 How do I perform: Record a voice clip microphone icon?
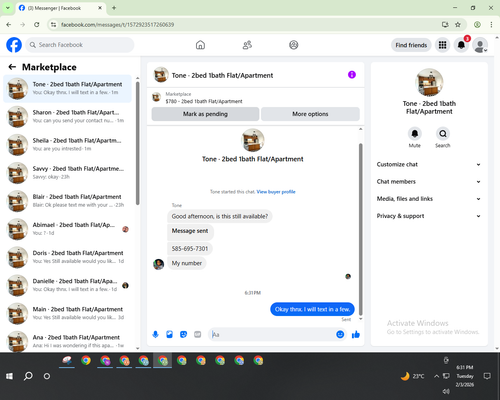[155, 334]
